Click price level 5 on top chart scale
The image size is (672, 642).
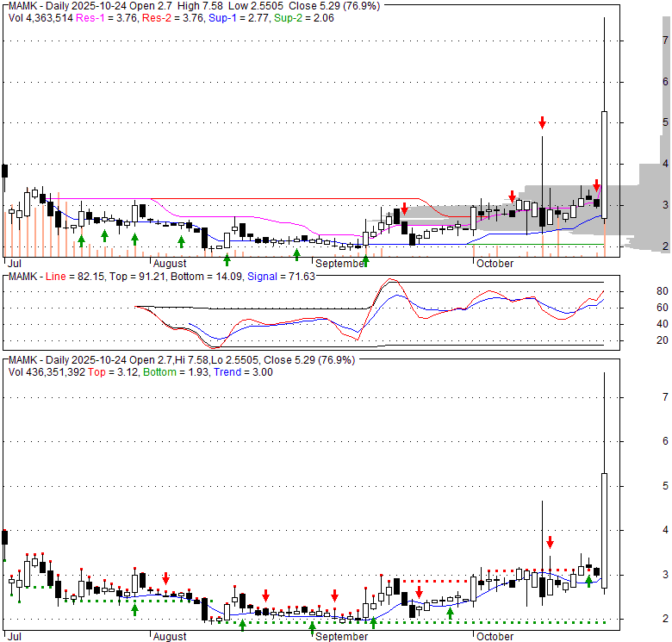pyautogui.click(x=665, y=122)
